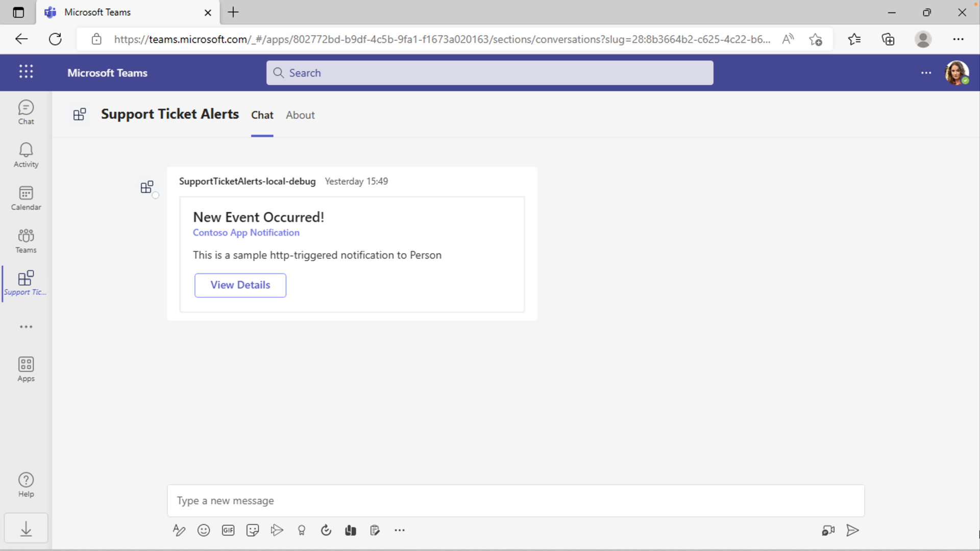980x551 pixels.
Task: Click the emoji icon in toolbar
Action: tap(204, 530)
